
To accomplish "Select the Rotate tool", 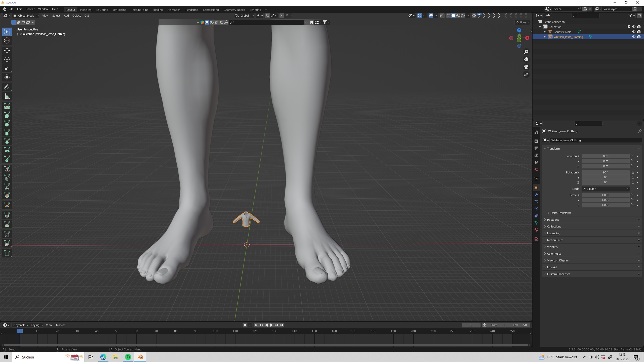I will point(7,59).
